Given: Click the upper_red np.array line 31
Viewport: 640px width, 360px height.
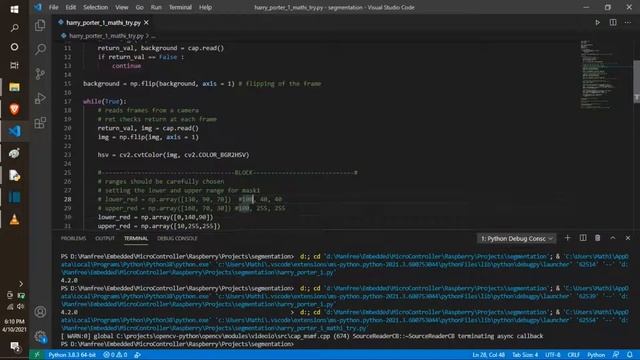Looking at the screenshot, I should tap(159, 226).
